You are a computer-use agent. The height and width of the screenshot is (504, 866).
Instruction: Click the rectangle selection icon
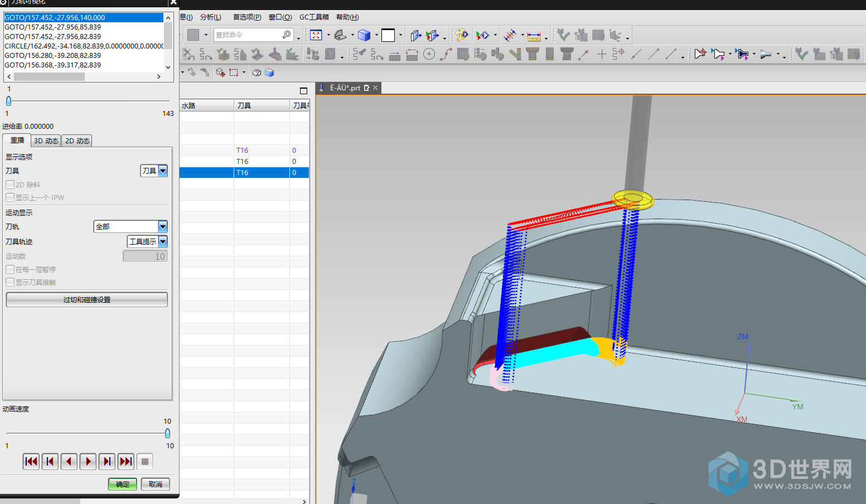click(x=234, y=72)
